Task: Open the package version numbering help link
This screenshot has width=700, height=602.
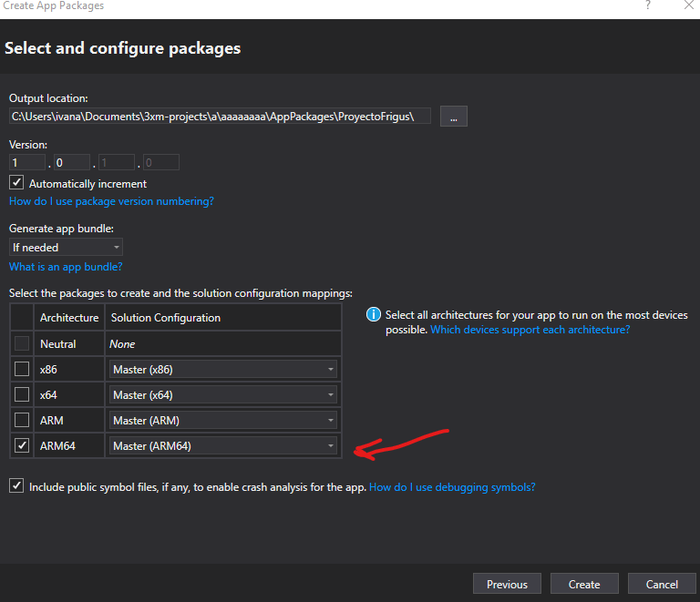Action: 111,201
